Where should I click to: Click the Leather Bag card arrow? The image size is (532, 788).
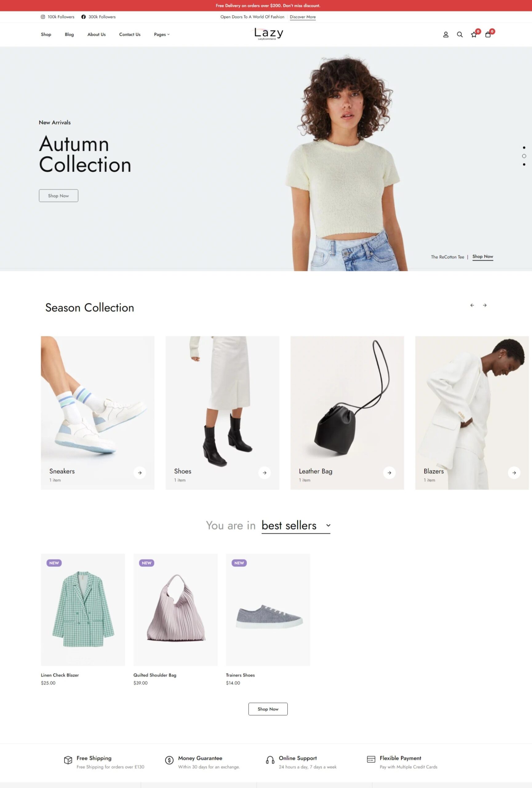tap(389, 473)
